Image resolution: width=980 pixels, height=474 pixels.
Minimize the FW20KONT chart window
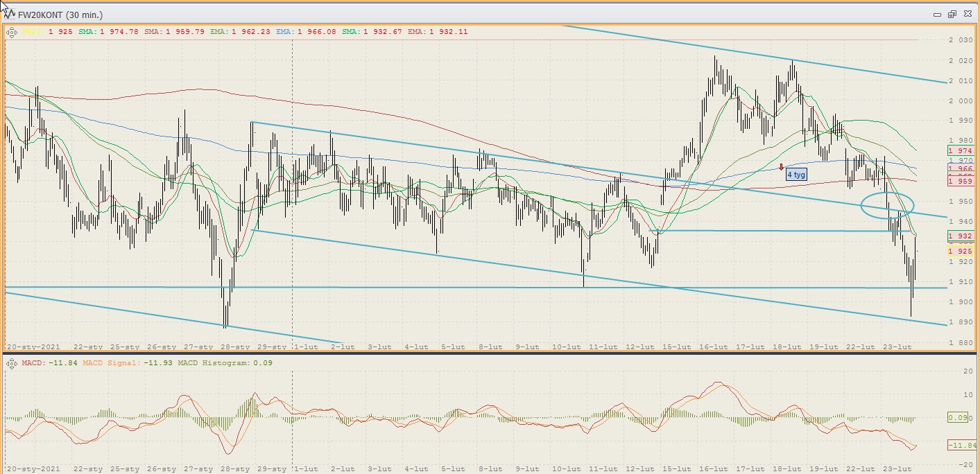(938, 14)
